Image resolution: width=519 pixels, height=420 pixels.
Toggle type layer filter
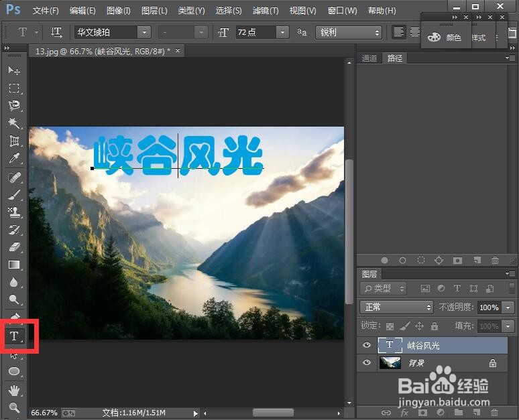[457, 289]
